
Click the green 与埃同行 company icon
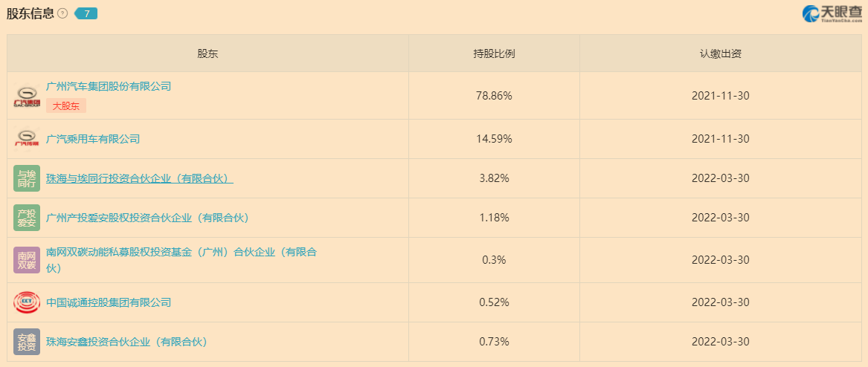click(27, 178)
